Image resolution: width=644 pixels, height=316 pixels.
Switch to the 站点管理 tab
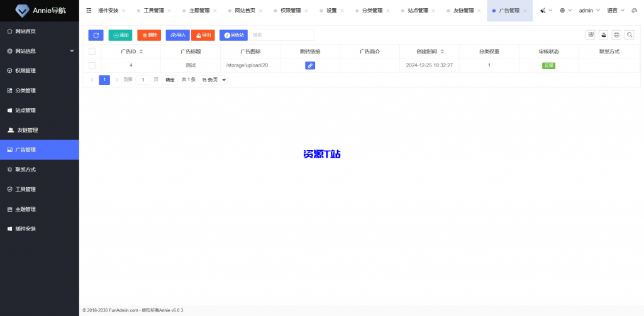click(x=418, y=11)
